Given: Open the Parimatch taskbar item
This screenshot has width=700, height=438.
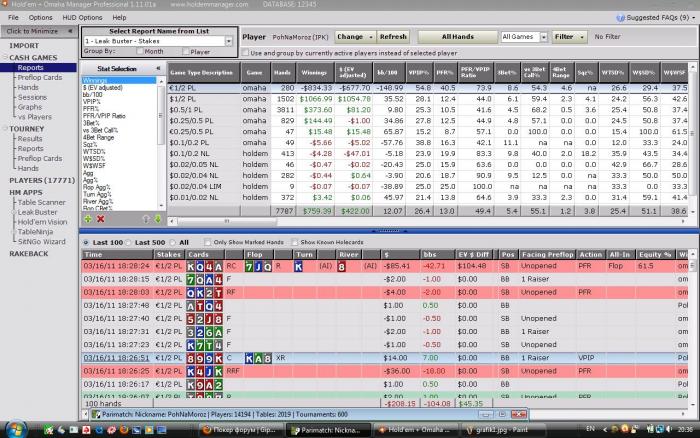Looking at the screenshot, I should point(328,430).
